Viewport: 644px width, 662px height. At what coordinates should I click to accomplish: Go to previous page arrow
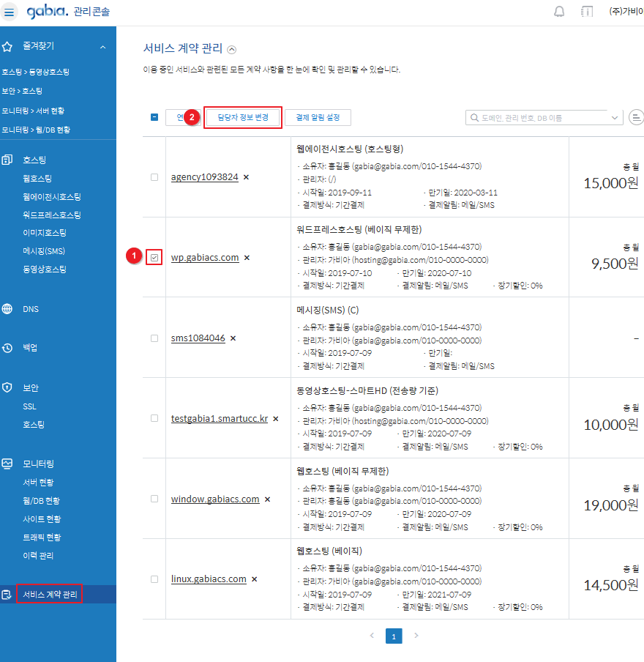pos(372,636)
